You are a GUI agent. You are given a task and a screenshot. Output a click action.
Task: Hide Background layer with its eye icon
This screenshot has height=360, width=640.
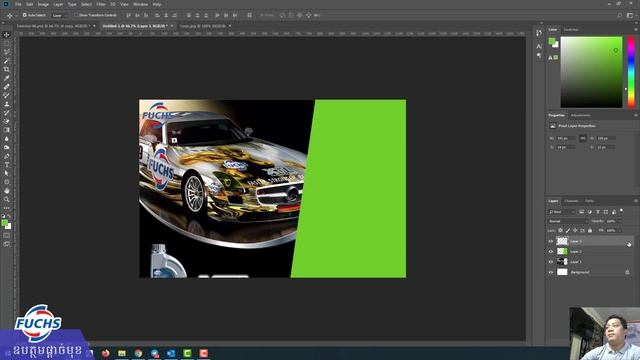[551, 272]
